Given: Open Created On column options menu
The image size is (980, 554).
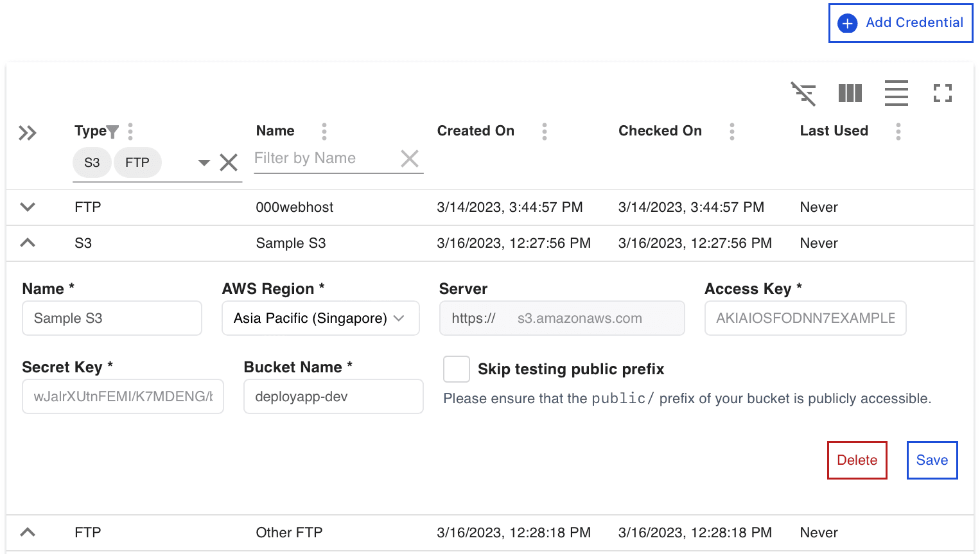Looking at the screenshot, I should (x=544, y=132).
